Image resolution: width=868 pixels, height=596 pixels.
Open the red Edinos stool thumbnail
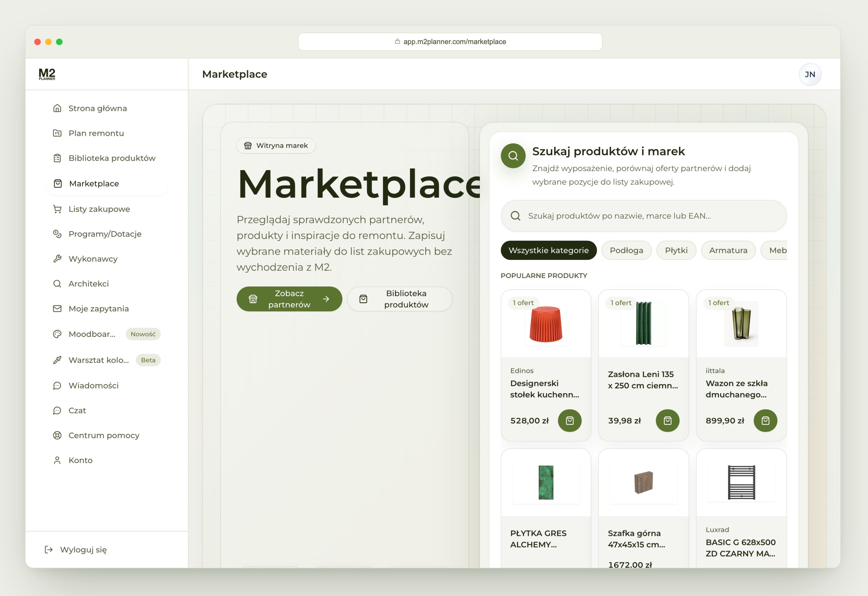[x=546, y=324]
